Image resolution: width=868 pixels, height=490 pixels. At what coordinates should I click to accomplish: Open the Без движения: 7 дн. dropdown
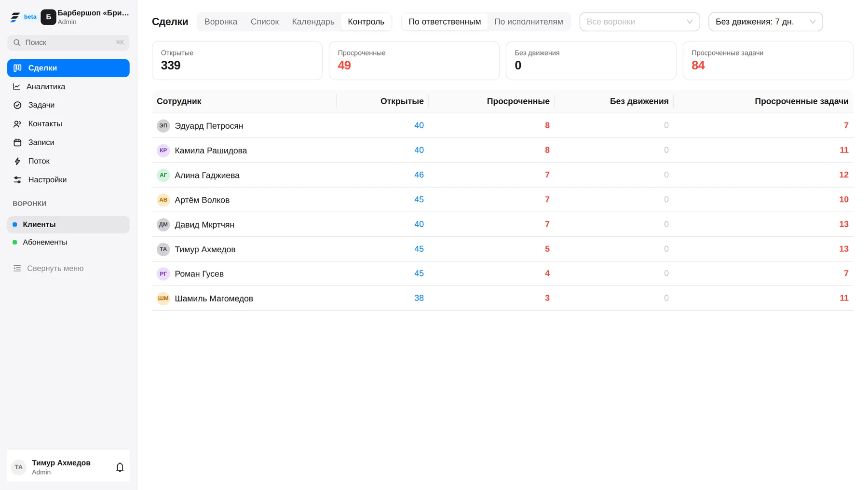765,22
